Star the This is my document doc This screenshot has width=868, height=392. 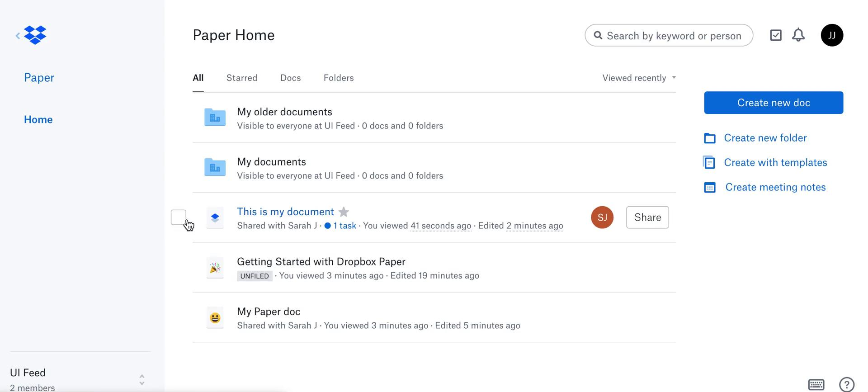(x=344, y=212)
